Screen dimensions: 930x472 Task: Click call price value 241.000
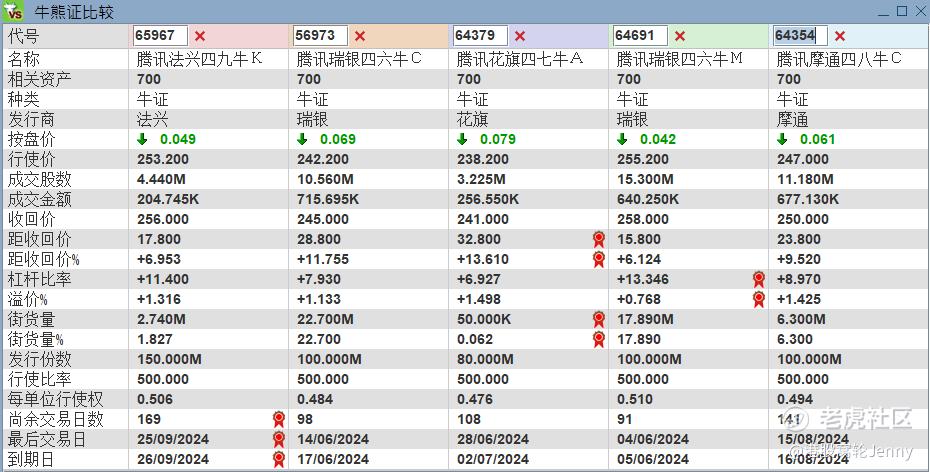[483, 219]
